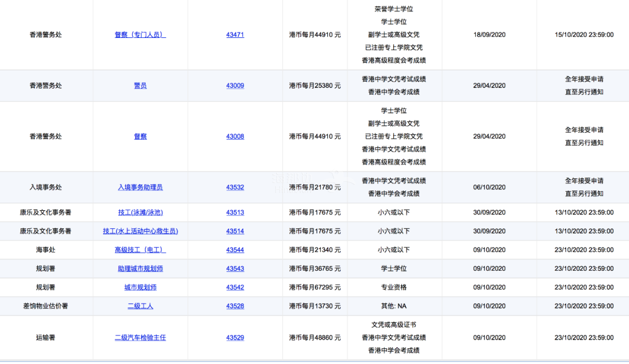The image size is (629, 364).
Task: Open the 技工(水上活动中心救生员) link
Action: pos(140,231)
